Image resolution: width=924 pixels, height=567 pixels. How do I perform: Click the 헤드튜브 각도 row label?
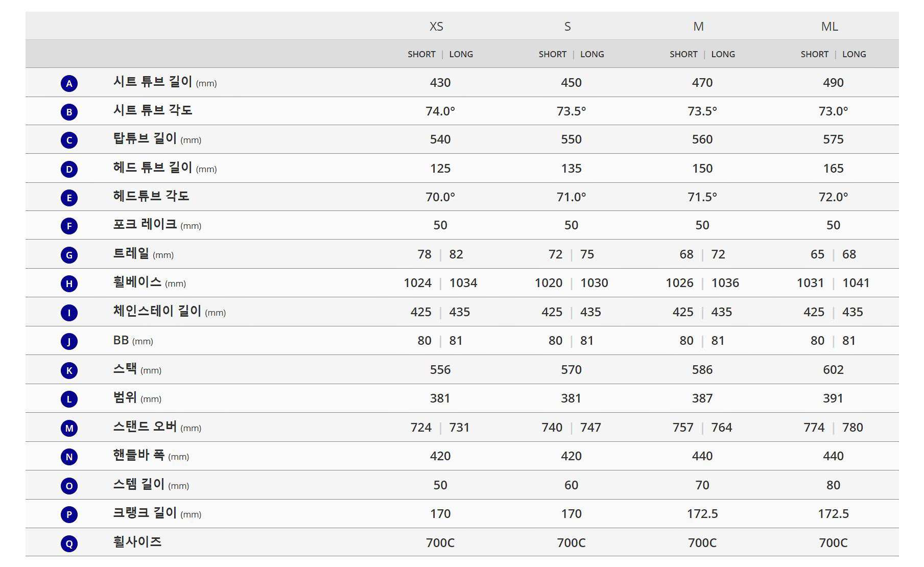(x=151, y=196)
